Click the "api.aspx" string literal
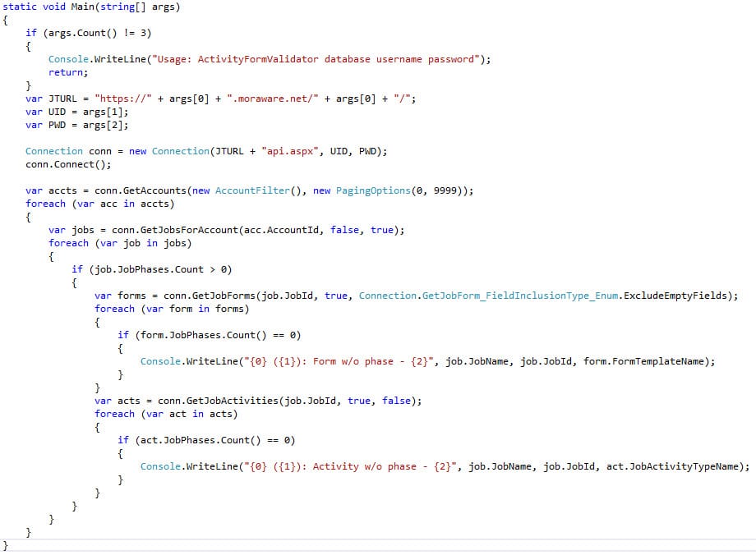This screenshot has width=756, height=555. [x=290, y=151]
